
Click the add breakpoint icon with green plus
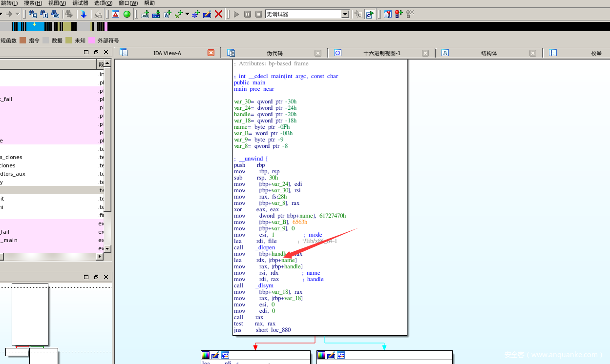click(399, 14)
